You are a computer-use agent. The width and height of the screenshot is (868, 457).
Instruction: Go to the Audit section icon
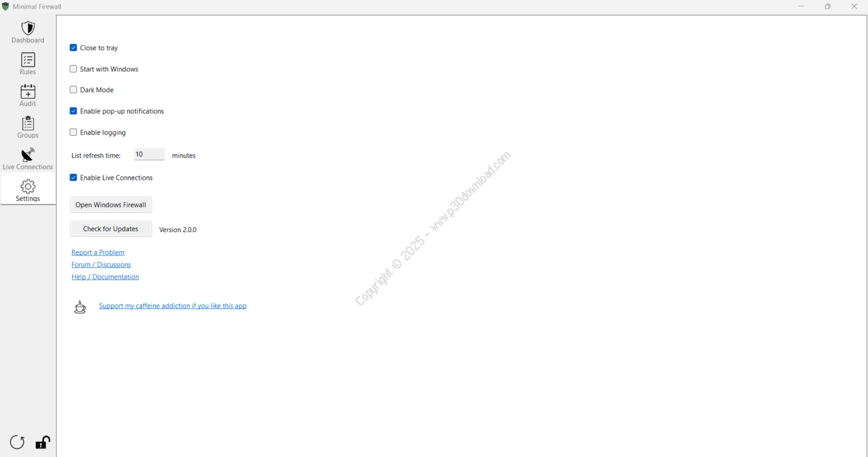28,92
